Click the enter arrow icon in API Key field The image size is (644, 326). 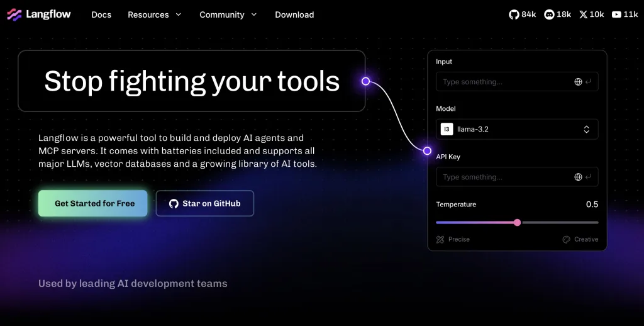(x=589, y=177)
